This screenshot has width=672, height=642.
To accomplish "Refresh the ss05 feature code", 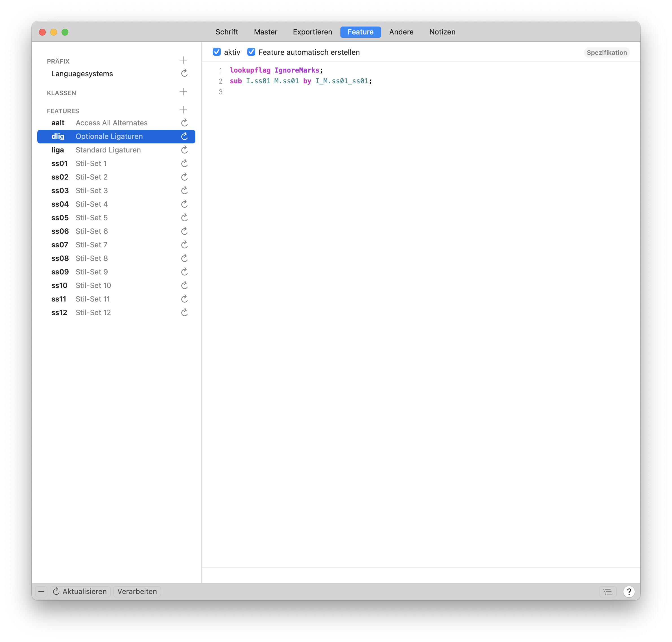I will click(x=184, y=218).
